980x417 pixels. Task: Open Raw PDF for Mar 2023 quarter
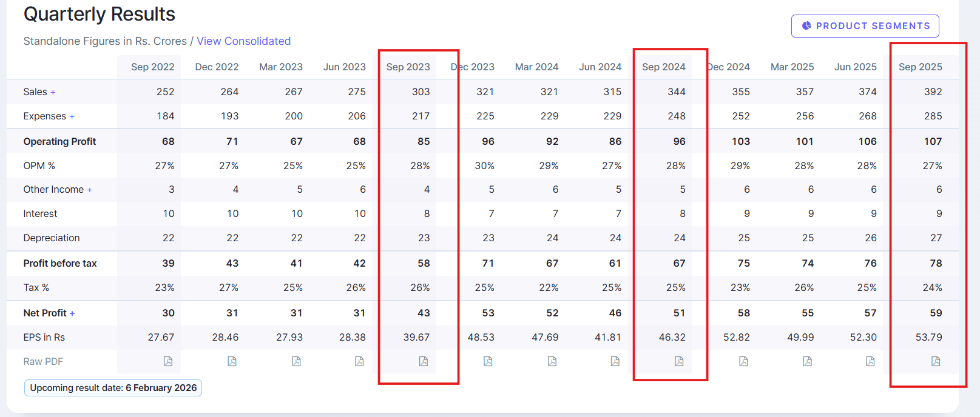coord(296,361)
